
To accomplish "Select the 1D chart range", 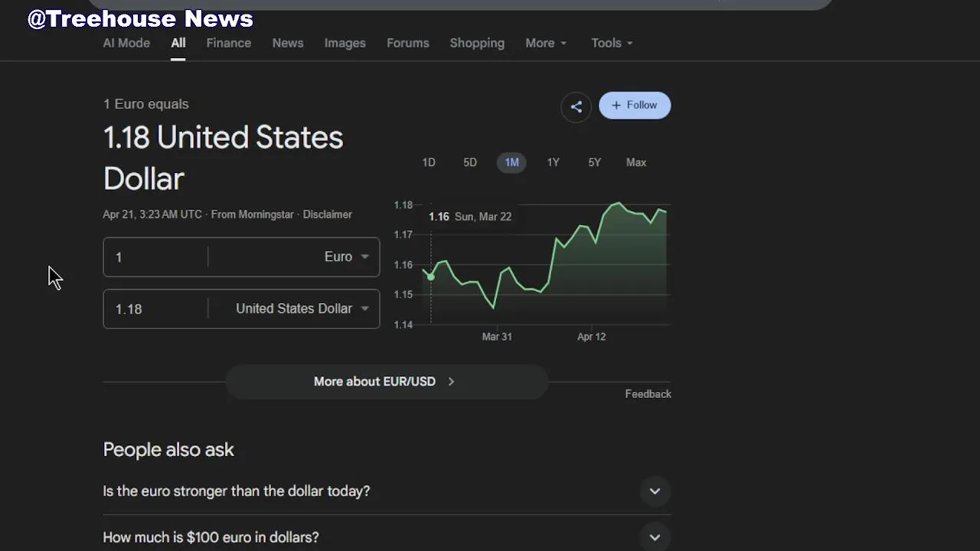I will [429, 162].
